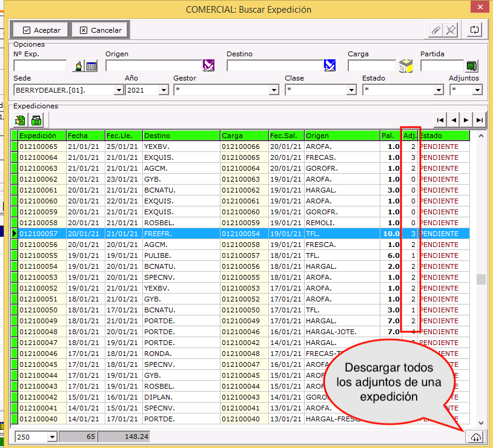Image resolution: width=493 pixels, height=448 pixels.
Task: Click the paperclip attachment icon
Action: point(435,30)
